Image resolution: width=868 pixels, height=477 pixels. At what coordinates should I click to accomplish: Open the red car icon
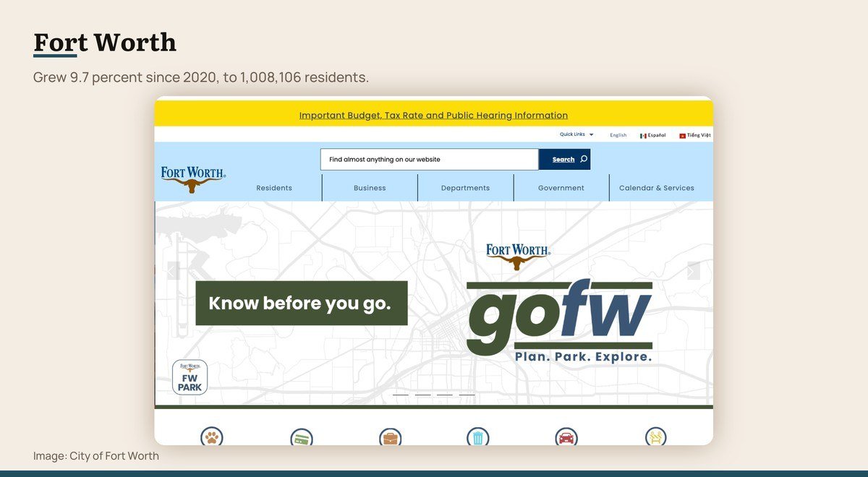[x=566, y=437]
